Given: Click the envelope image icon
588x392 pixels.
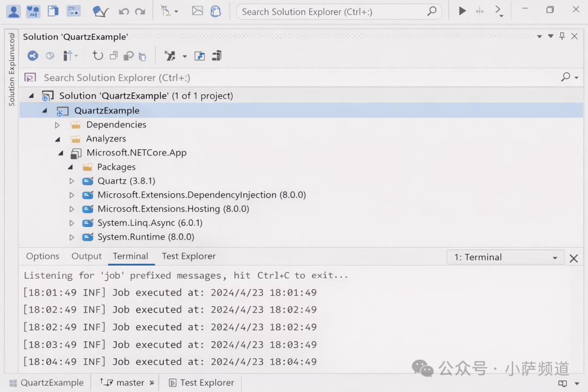Looking at the screenshot, I should point(197,11).
